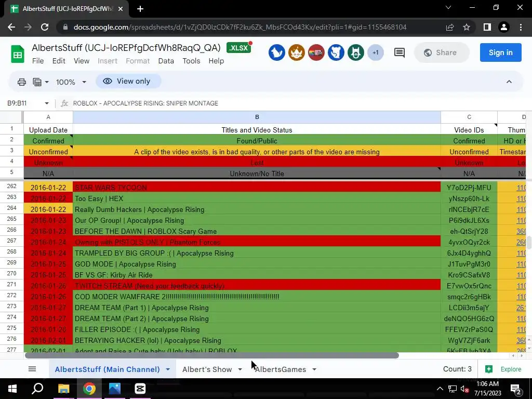Open the Data menu
This screenshot has height=399, width=532.
166,61
